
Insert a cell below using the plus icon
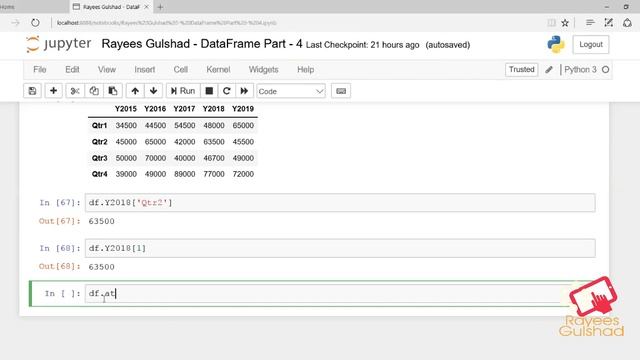click(x=53, y=91)
